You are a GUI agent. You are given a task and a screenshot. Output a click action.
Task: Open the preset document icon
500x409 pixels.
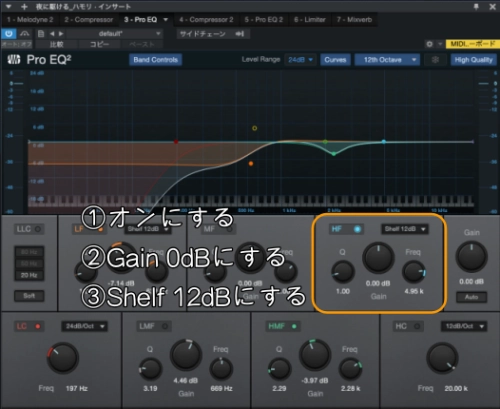pyautogui.click(x=41, y=34)
